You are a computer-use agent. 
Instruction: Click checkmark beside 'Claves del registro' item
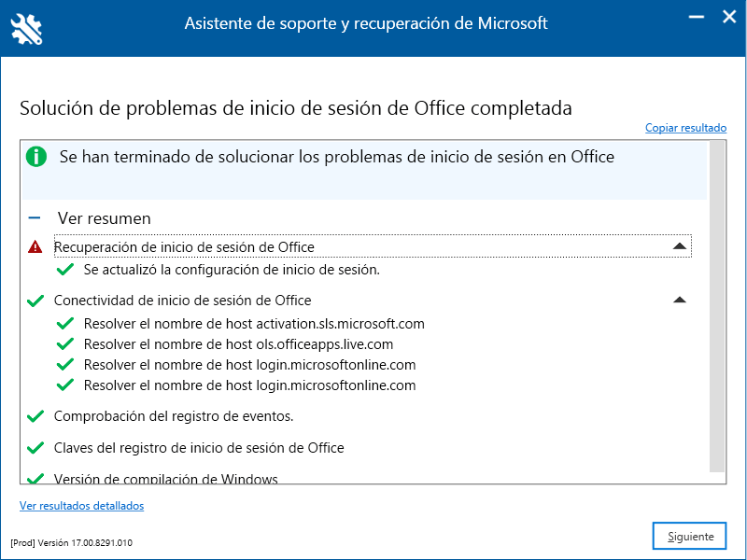35,448
